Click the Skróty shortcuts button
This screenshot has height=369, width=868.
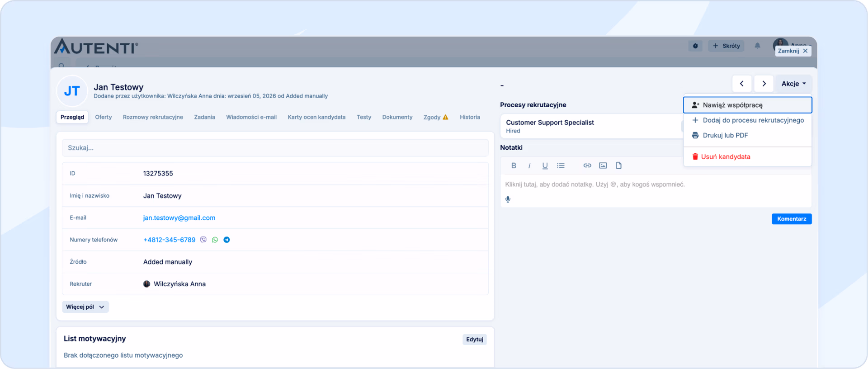coord(726,46)
